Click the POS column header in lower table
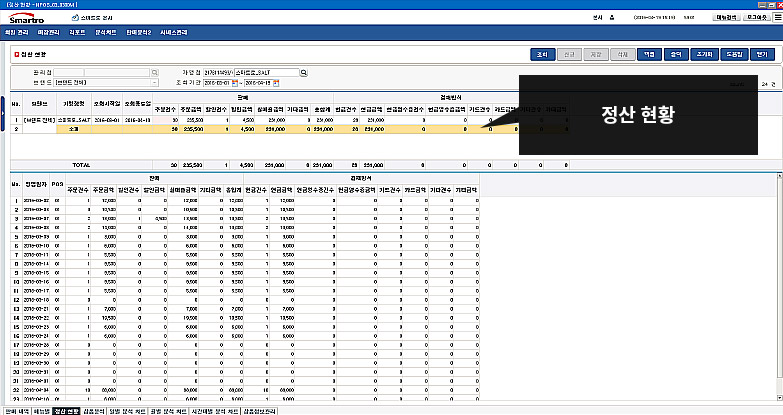 [x=58, y=185]
